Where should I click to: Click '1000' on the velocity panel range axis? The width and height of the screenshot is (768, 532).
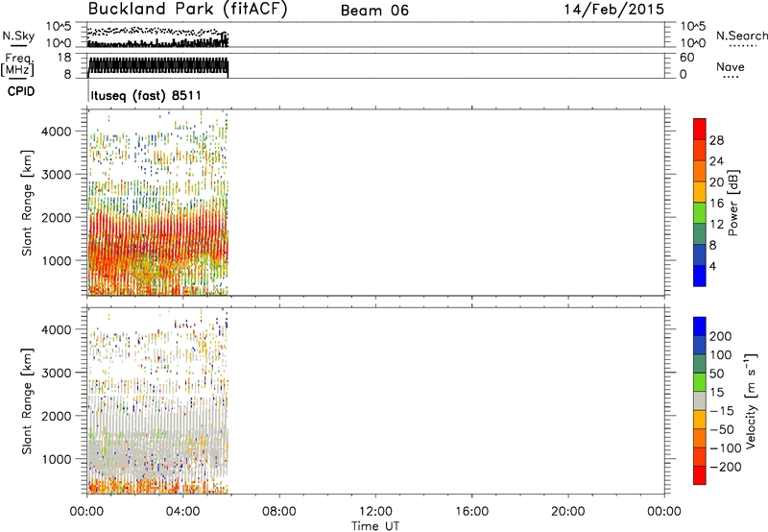pyautogui.click(x=57, y=459)
